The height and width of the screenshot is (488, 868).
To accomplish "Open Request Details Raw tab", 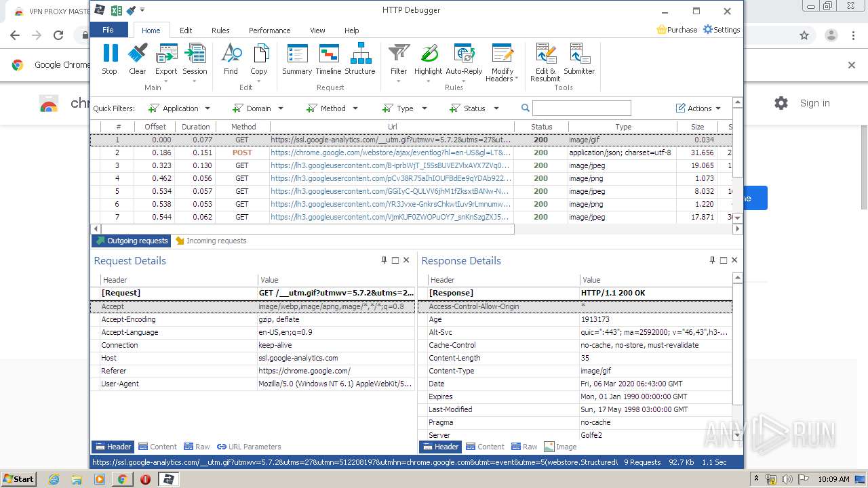I will pos(197,447).
